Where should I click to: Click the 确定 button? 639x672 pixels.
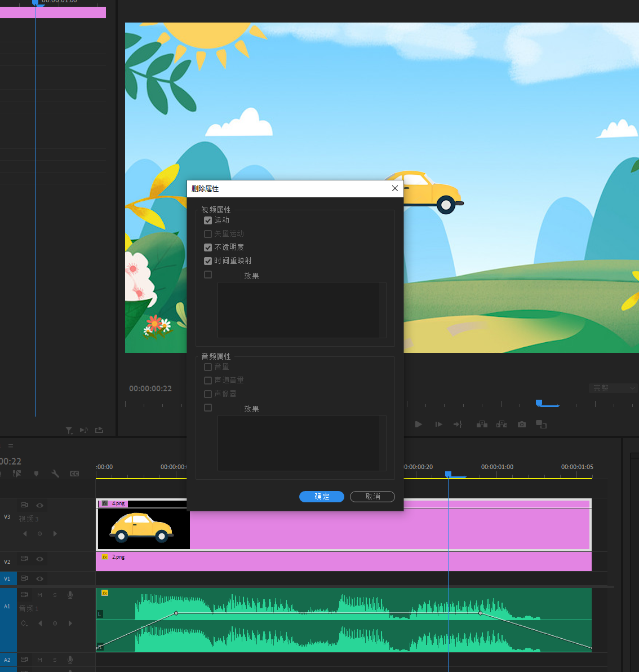coord(322,497)
